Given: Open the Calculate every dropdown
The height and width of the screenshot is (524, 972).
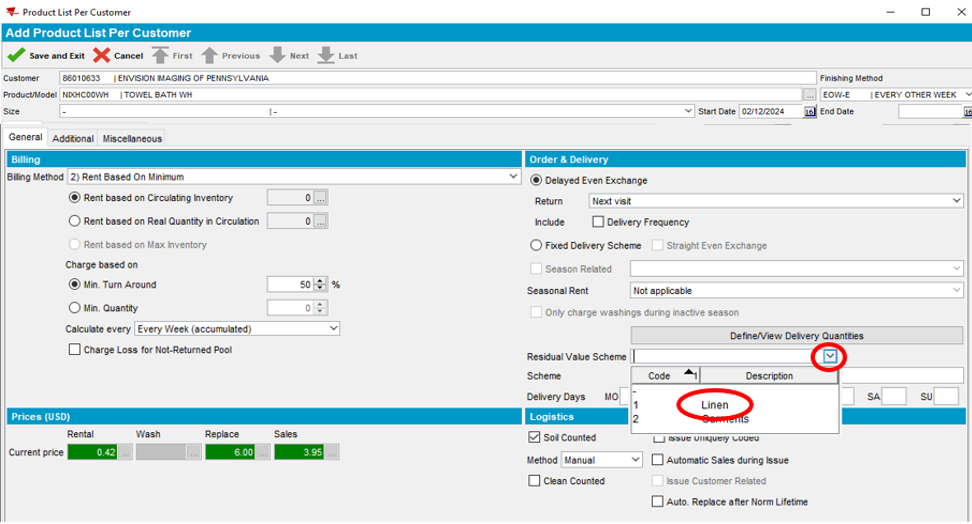Looking at the screenshot, I should pyautogui.click(x=333, y=329).
